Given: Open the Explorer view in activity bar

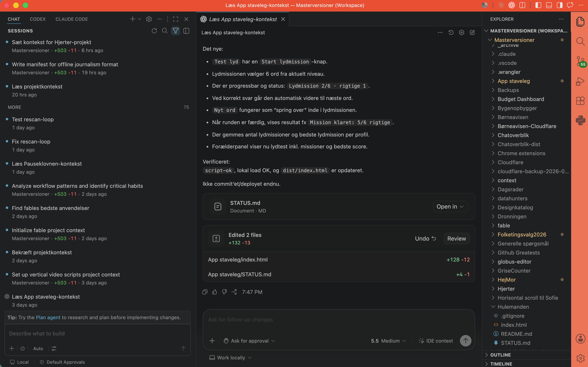Looking at the screenshot, I should point(580,22).
